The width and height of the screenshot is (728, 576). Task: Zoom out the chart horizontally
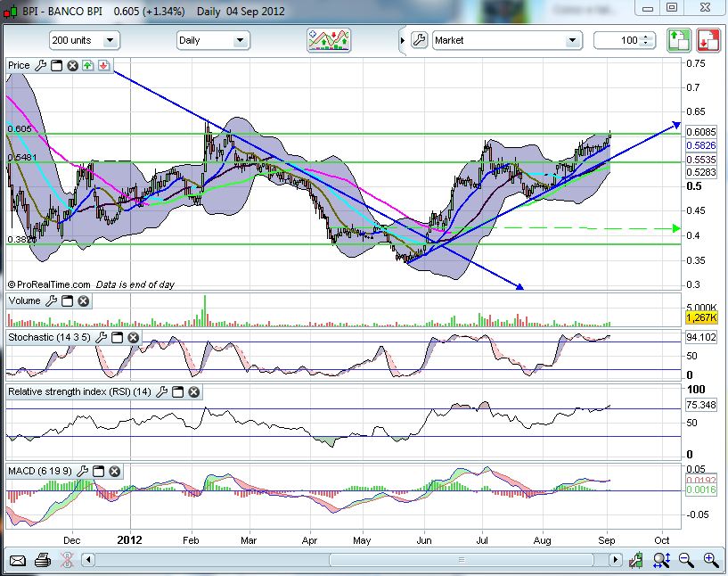(686, 560)
